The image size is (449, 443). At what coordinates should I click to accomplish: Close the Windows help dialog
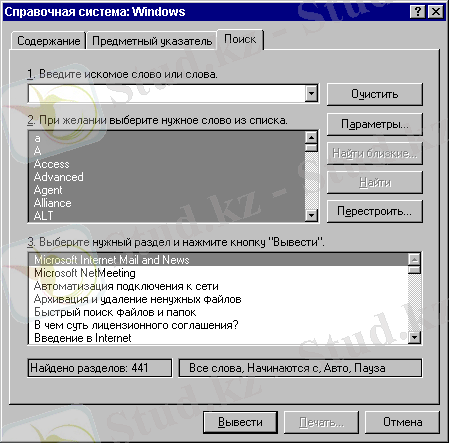(x=436, y=12)
